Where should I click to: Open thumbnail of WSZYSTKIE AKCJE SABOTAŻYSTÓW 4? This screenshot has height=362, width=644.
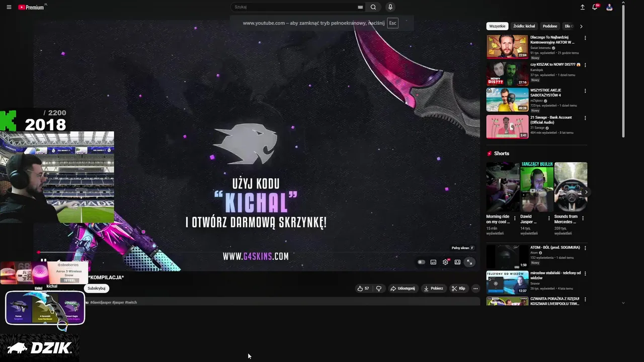click(507, 100)
